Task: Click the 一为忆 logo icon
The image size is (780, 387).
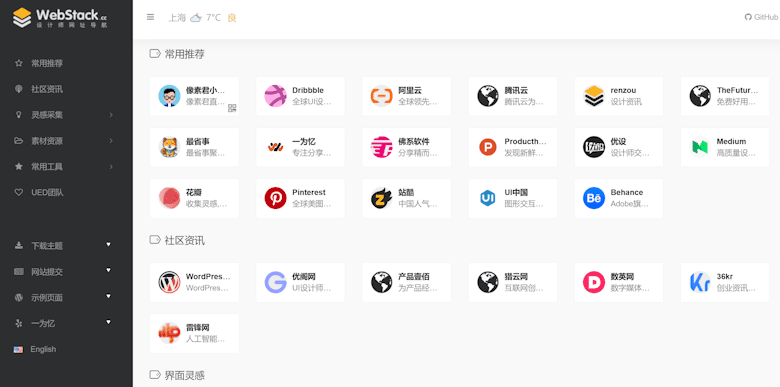Action: pyautogui.click(x=275, y=147)
